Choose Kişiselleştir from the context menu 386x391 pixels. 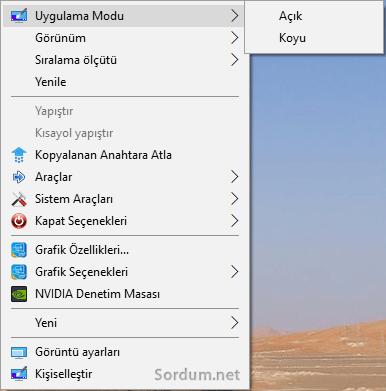click(x=125, y=374)
